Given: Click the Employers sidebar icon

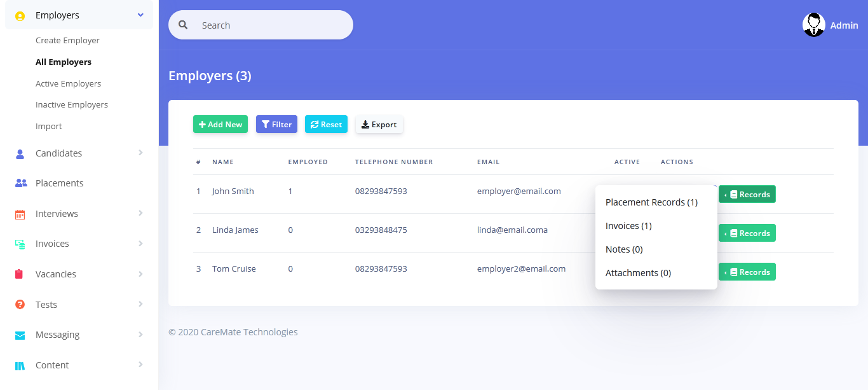Looking at the screenshot, I should tap(20, 16).
